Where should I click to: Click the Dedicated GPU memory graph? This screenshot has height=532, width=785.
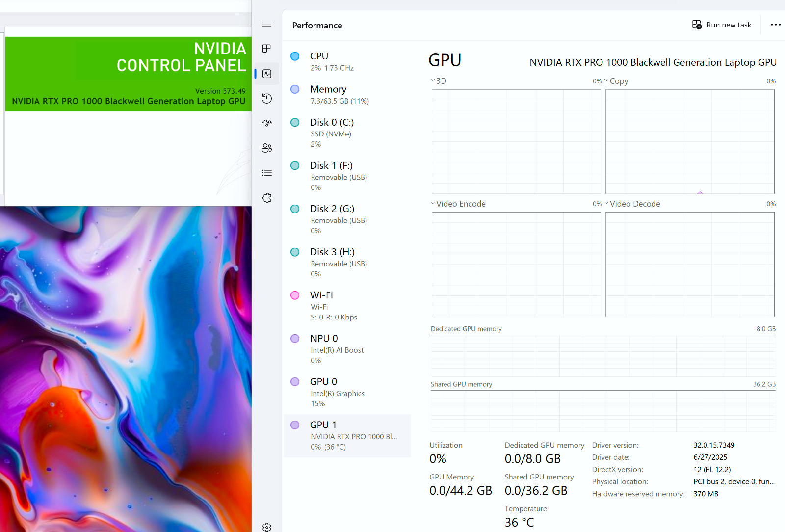point(603,356)
